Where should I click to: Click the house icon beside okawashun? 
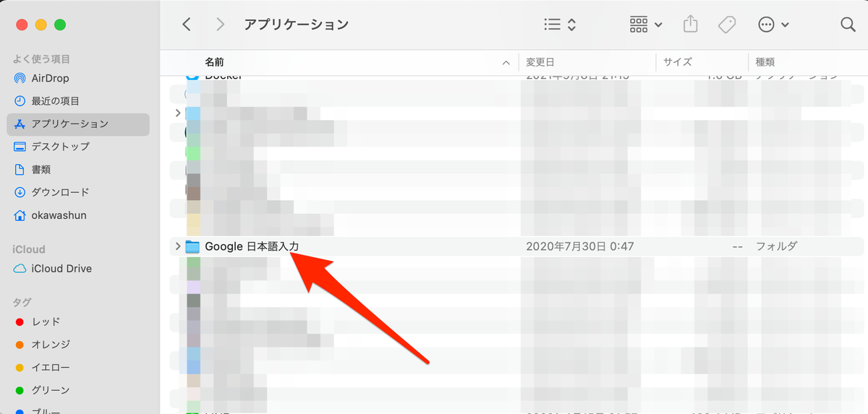point(20,215)
